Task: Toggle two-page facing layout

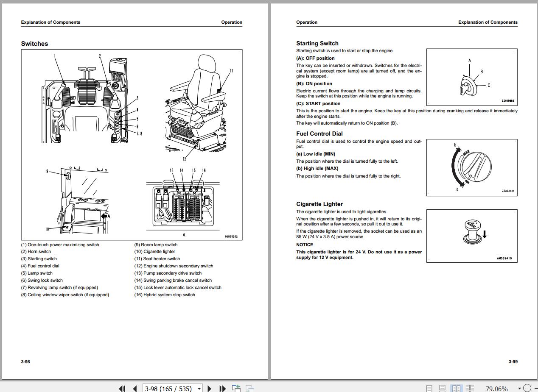Action: coord(457,388)
